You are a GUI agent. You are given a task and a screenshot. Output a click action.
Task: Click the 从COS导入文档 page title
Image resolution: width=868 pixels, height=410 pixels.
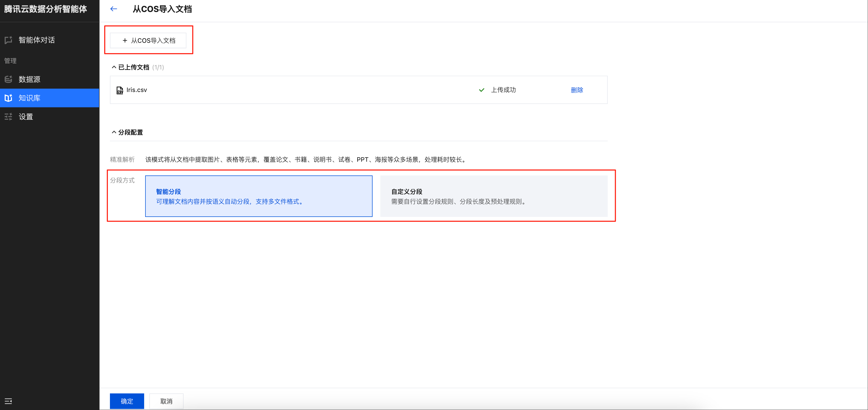162,9
